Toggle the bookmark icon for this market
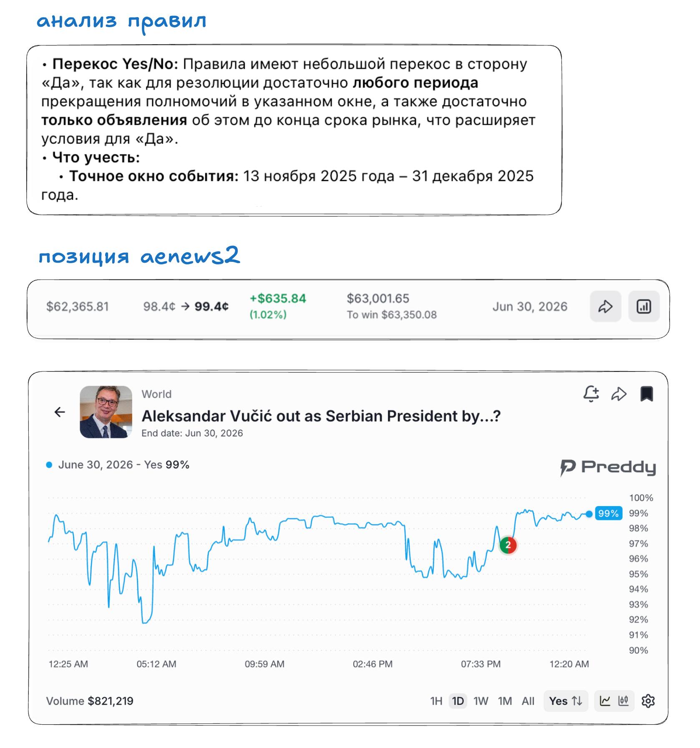The width and height of the screenshot is (700, 748). (x=647, y=394)
